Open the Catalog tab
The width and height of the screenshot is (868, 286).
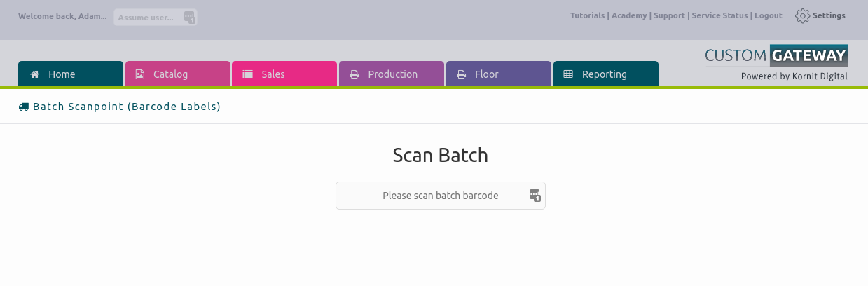(178, 74)
